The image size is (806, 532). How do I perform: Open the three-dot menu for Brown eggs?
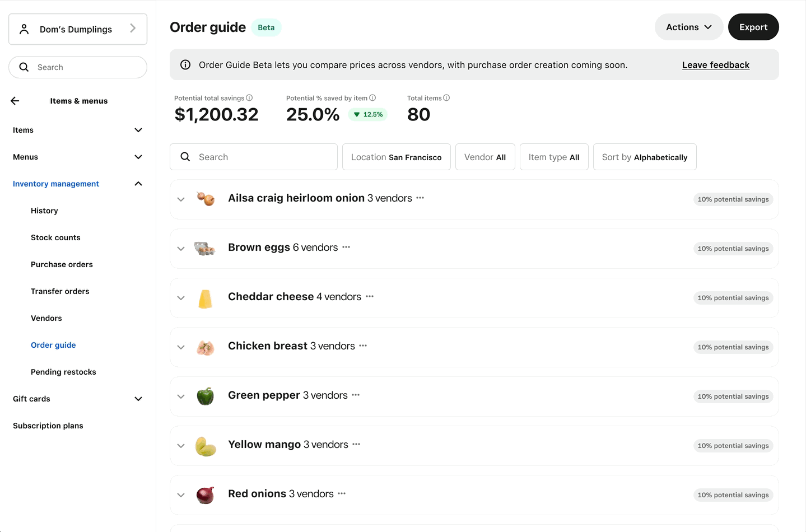tap(346, 247)
